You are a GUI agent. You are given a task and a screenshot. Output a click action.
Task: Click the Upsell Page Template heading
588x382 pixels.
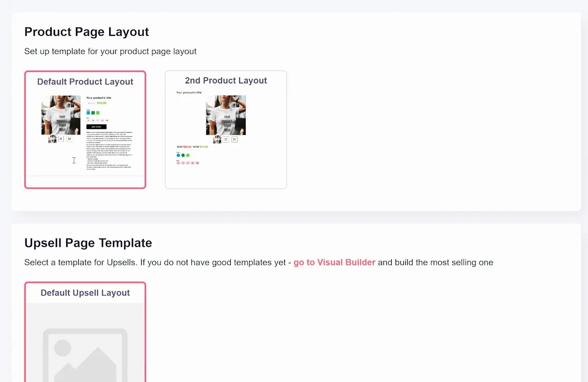(88, 243)
